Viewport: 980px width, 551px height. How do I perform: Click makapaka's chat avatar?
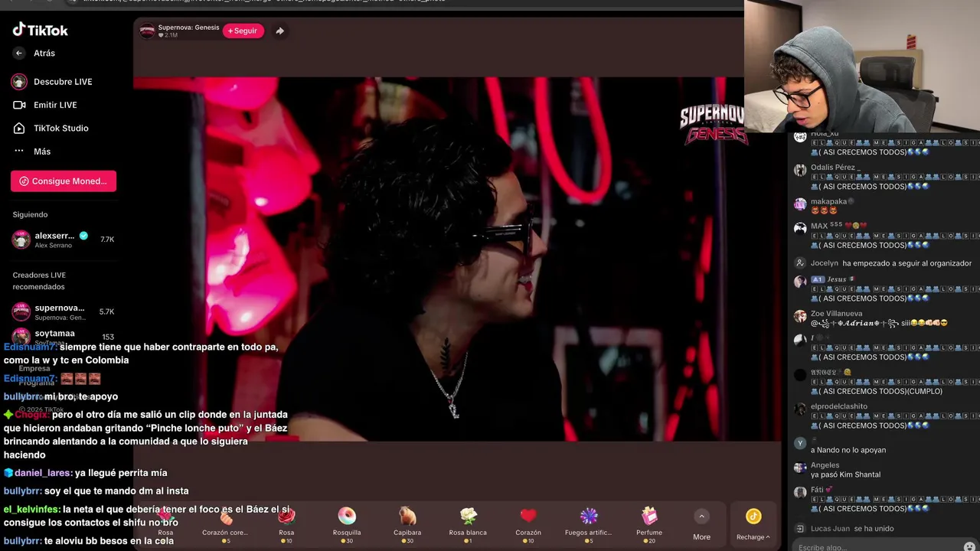click(x=800, y=204)
